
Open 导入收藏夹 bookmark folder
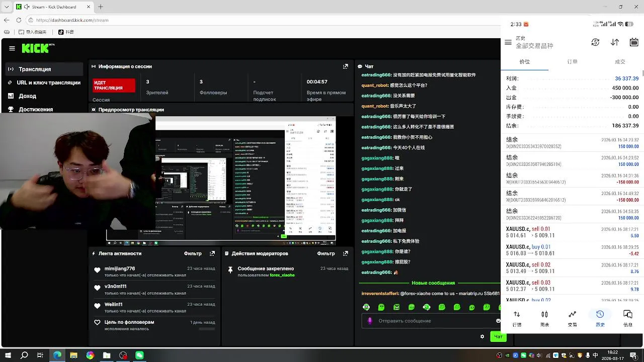point(32,32)
